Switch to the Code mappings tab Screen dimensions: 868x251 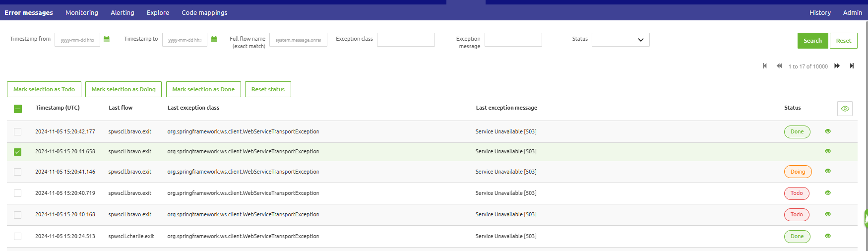point(204,13)
